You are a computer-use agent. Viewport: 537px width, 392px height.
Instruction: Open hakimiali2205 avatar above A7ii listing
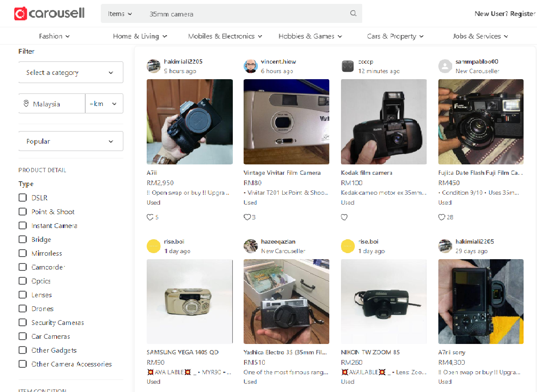pos(154,66)
